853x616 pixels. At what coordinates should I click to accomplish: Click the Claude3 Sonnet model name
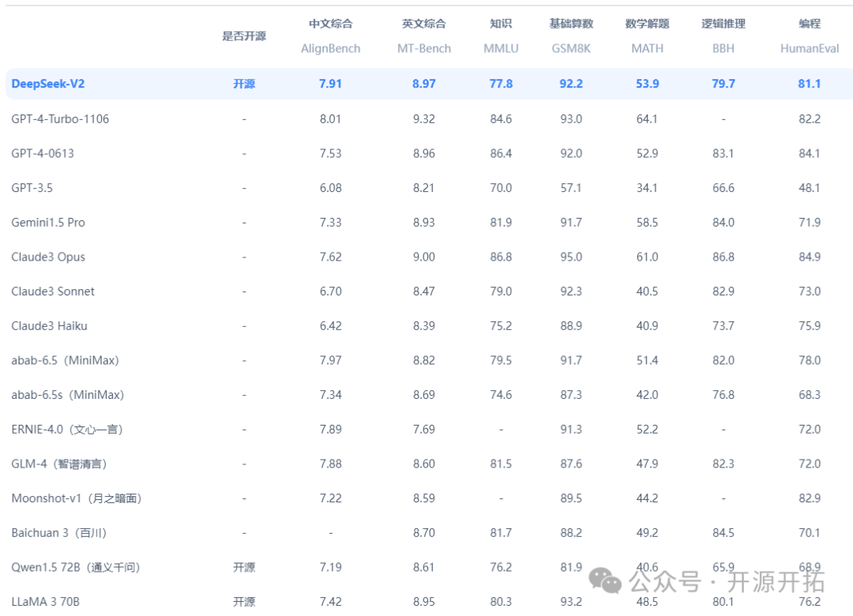(x=53, y=291)
